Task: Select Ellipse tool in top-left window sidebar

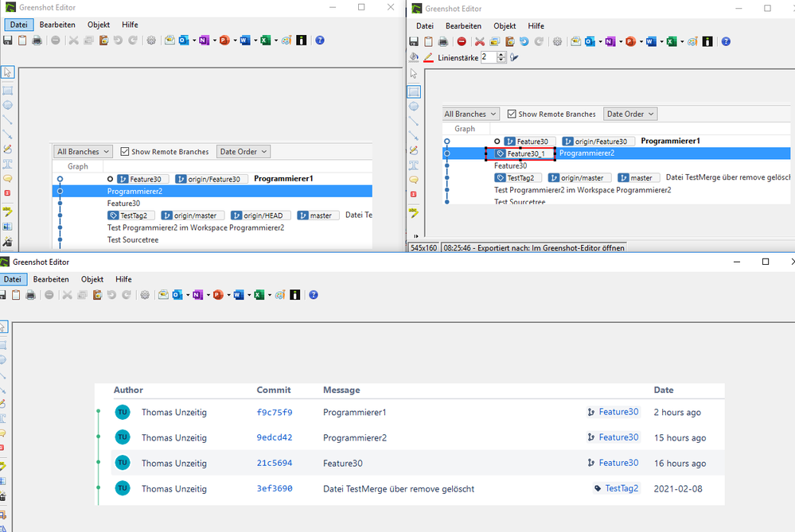Action: tap(8, 106)
